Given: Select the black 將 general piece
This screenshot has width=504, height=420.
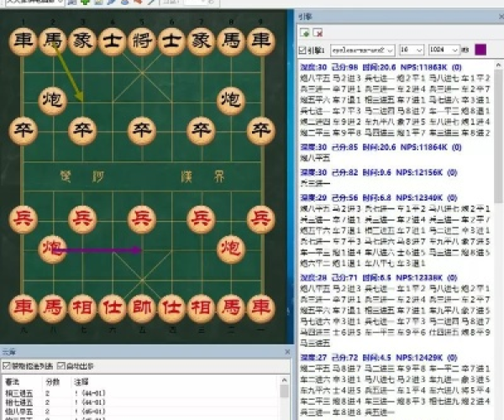Looking at the screenshot, I should click(142, 41).
